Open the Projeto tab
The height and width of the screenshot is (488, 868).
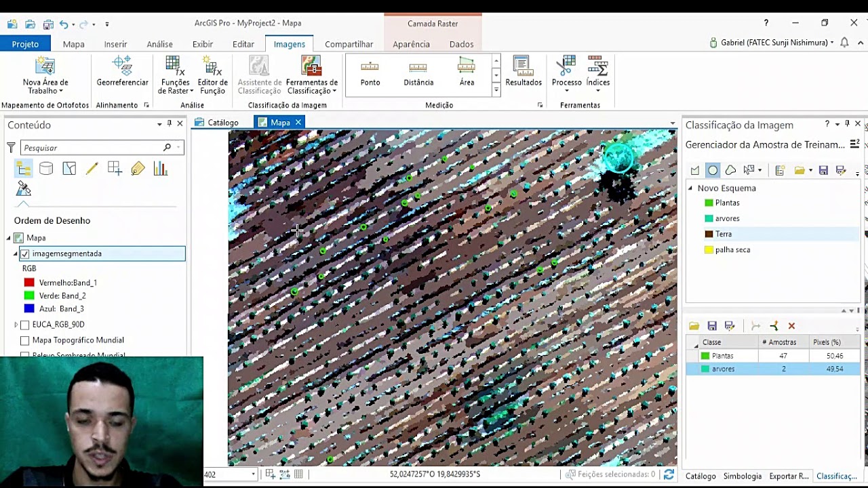click(25, 44)
